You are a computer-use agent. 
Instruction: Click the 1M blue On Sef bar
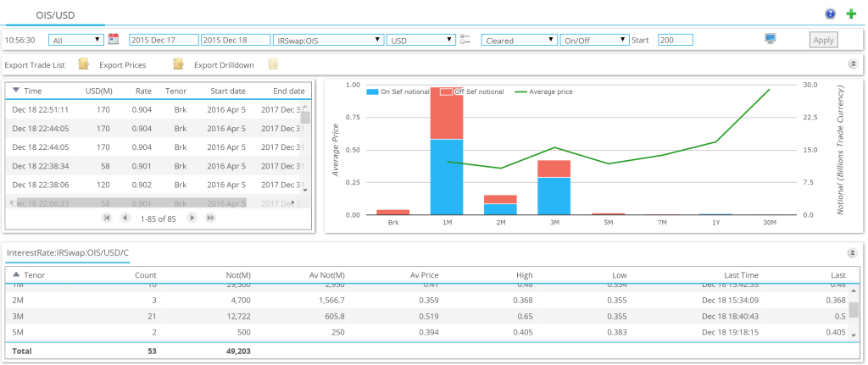point(447,177)
